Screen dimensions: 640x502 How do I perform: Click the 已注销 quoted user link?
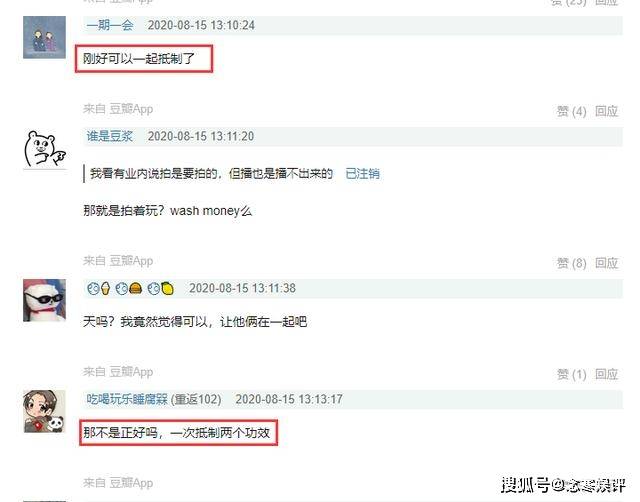[362, 174]
